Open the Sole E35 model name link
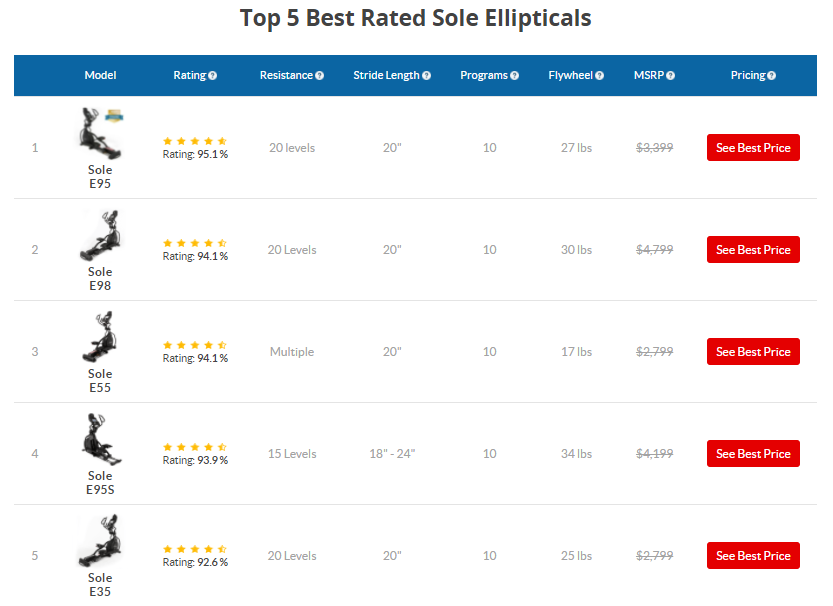This screenshot has height=606, width=833. pos(100,585)
